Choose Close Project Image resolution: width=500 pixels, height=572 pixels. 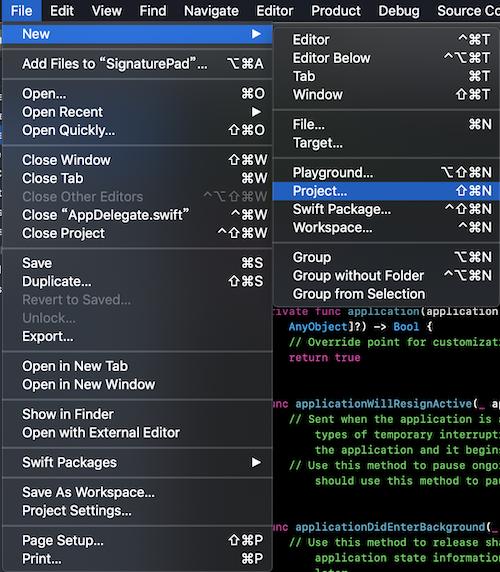(x=137, y=233)
